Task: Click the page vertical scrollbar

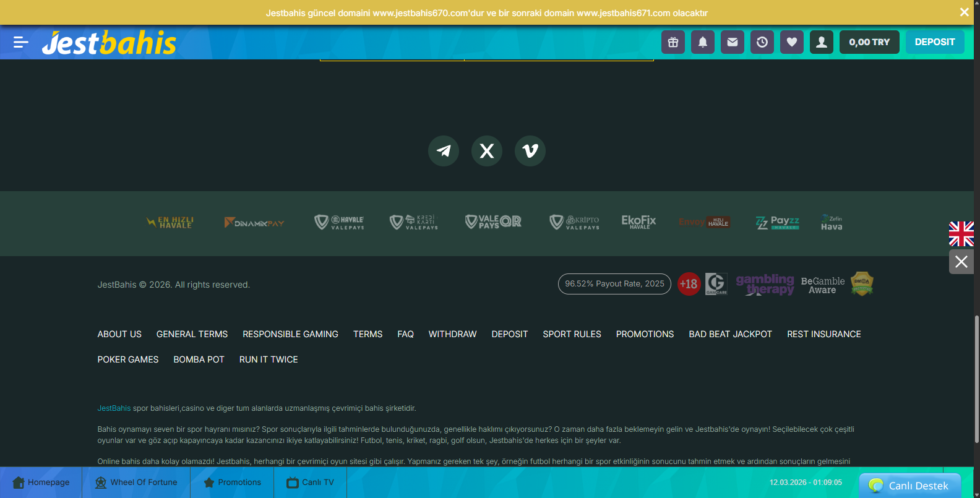Action: coord(976,379)
